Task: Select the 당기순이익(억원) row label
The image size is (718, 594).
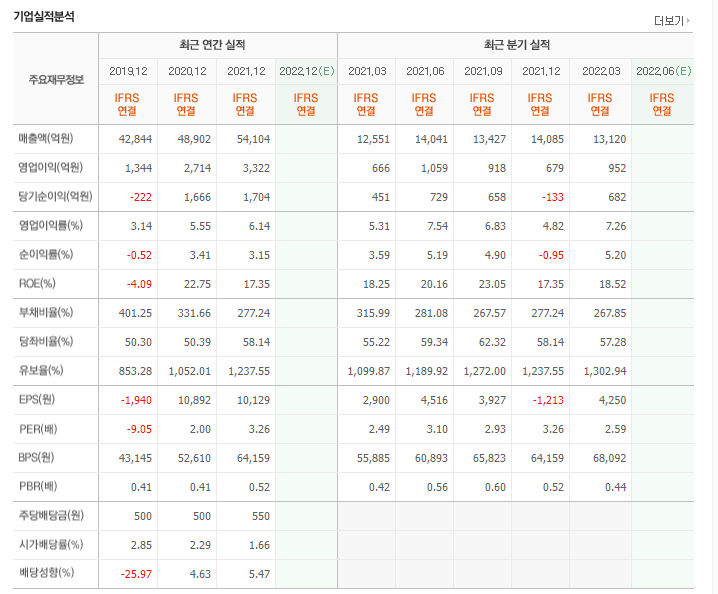Action: coord(55,196)
